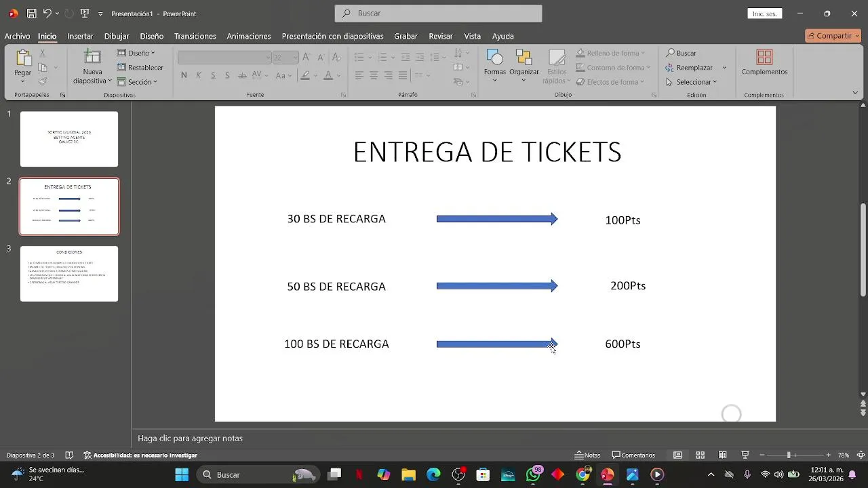Click accessibility status 'es necesario investigar'
The image size is (868, 488).
coord(140,455)
